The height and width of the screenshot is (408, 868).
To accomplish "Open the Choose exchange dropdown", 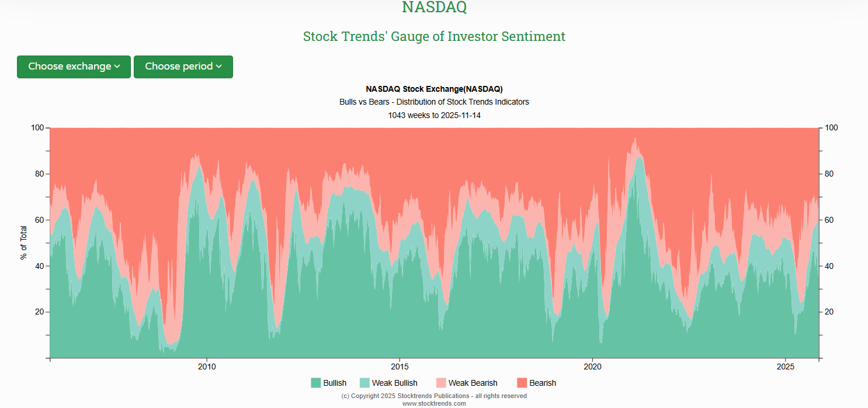I will click(x=74, y=67).
